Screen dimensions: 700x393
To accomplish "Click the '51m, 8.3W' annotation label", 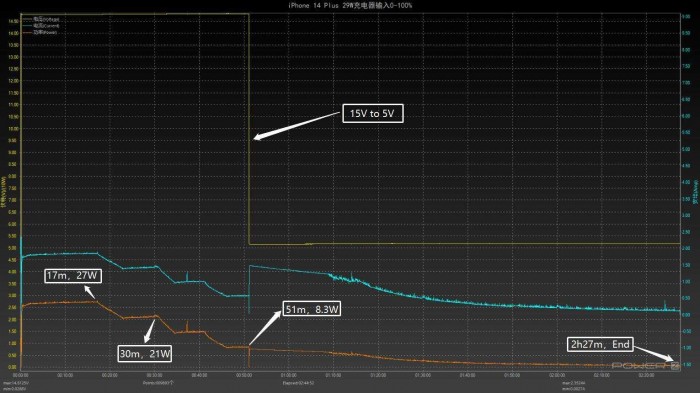I will [312, 309].
